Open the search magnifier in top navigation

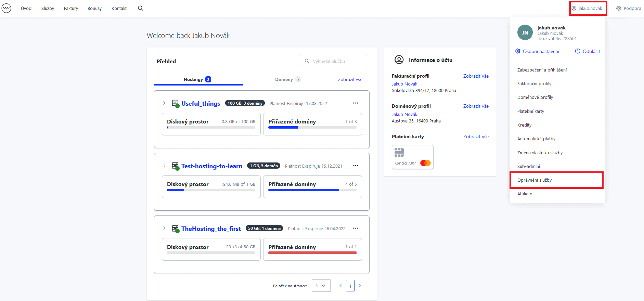140,8
